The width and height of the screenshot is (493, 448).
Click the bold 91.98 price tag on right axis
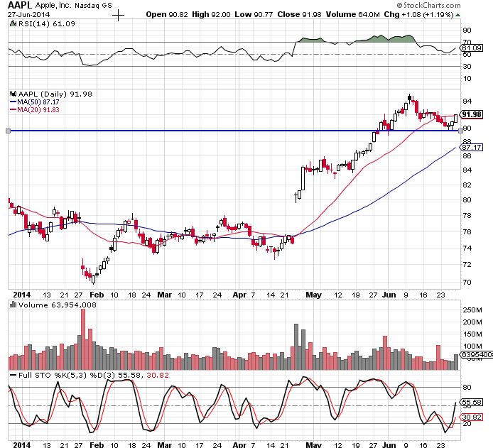pyautogui.click(x=471, y=114)
